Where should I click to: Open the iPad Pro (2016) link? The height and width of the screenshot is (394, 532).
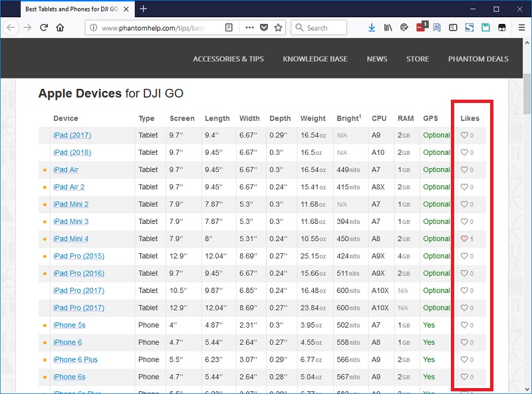pos(78,273)
